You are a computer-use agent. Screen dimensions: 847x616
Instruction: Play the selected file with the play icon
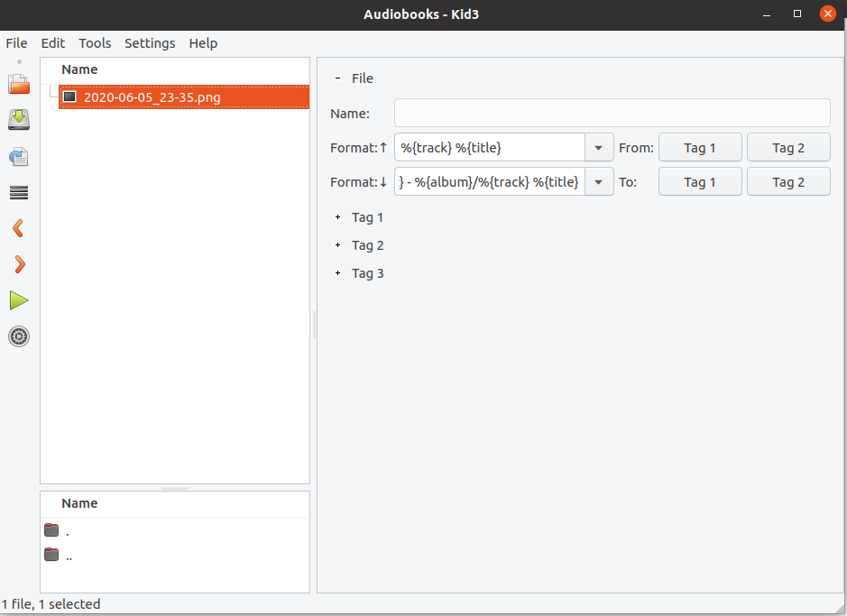coord(18,300)
